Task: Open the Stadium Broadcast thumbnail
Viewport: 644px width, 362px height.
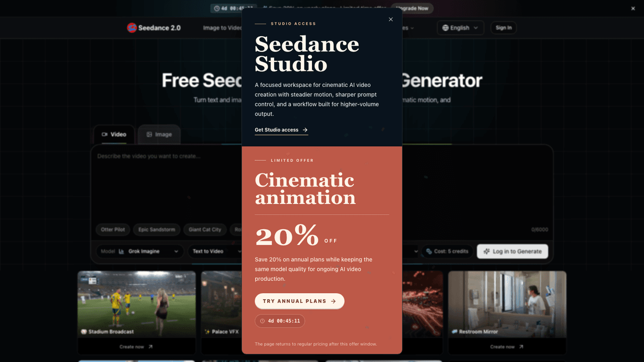Action: coord(137,304)
